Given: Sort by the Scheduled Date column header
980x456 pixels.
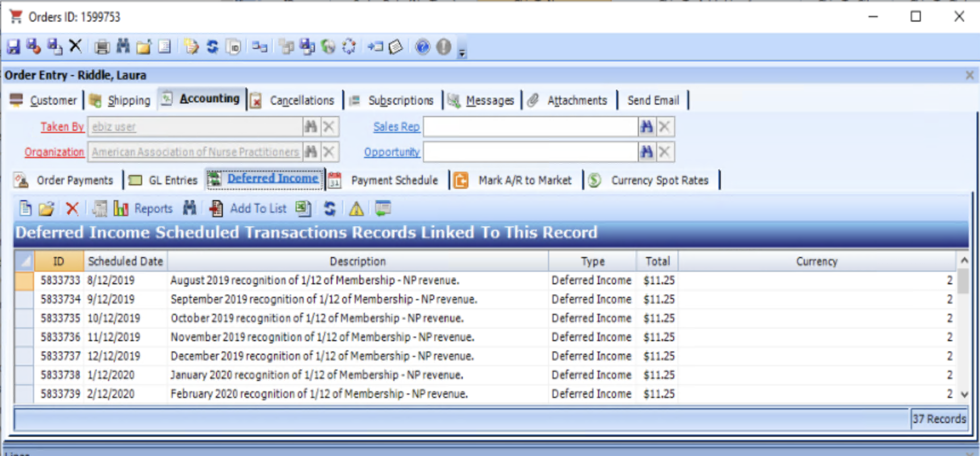Looking at the screenshot, I should click(x=125, y=261).
